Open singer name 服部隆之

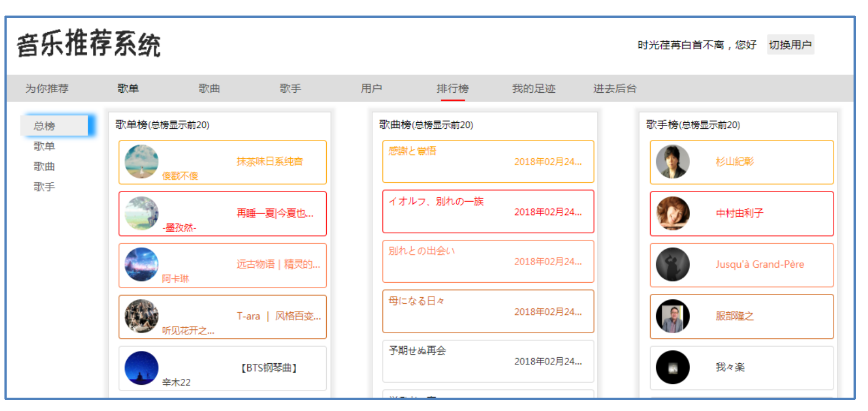pyautogui.click(x=735, y=316)
